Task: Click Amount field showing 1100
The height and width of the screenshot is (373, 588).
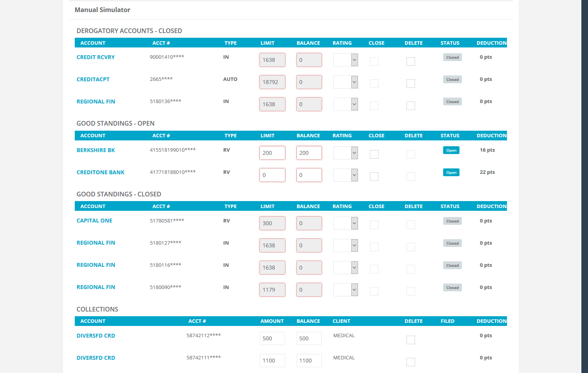Action: coord(272,361)
